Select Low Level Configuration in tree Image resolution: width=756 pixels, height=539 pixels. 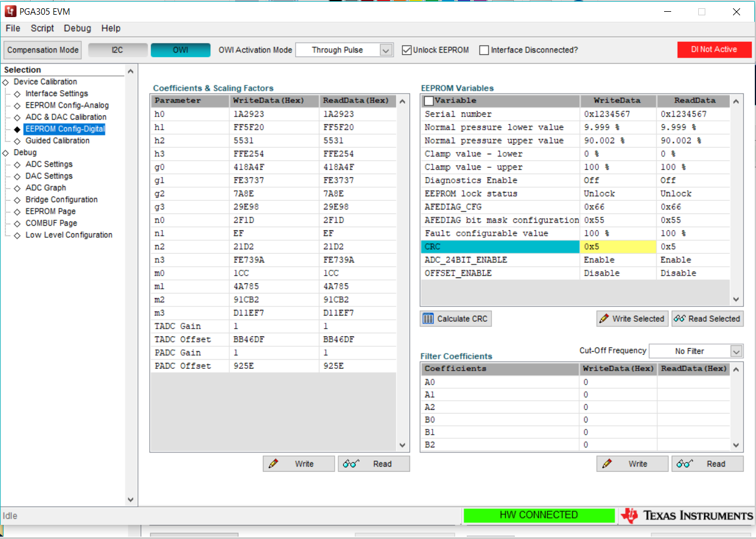click(x=69, y=235)
